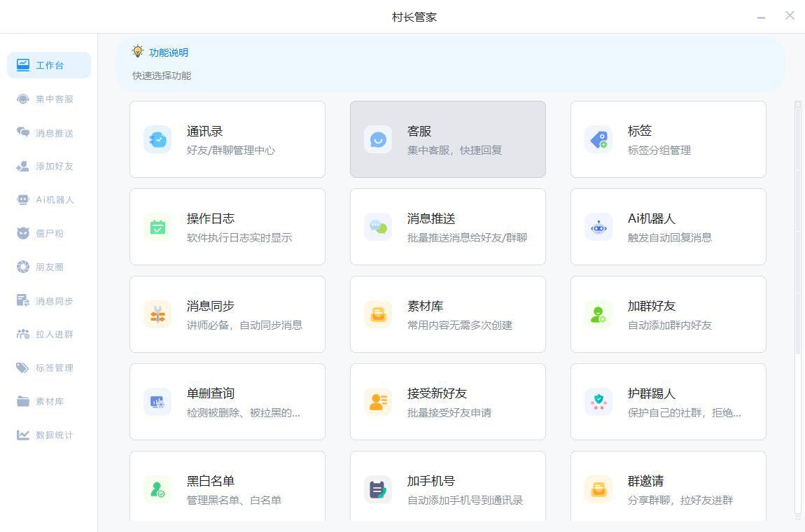Open the Ai机器人 sidebar icon
The width and height of the screenshot is (805, 532).
coord(48,199)
